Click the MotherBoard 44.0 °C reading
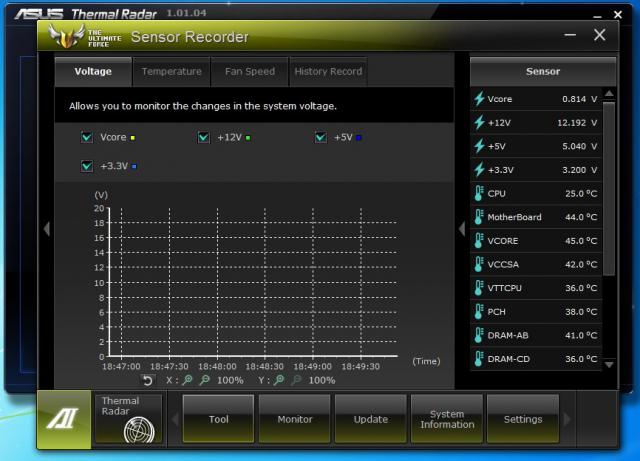 [x=581, y=217]
